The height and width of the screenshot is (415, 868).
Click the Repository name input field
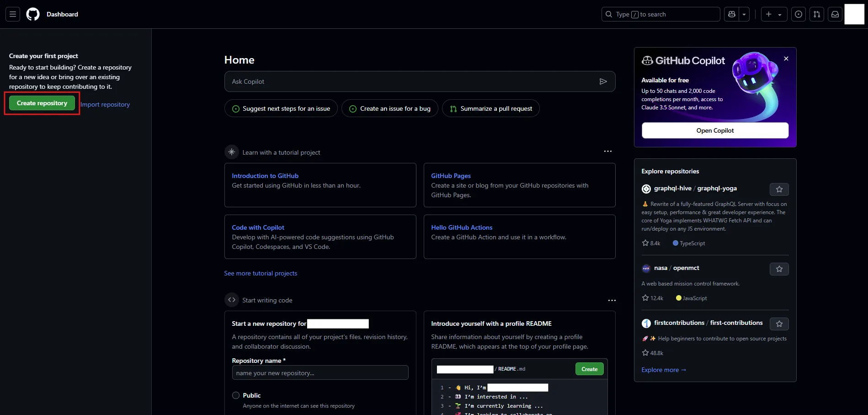pos(320,372)
